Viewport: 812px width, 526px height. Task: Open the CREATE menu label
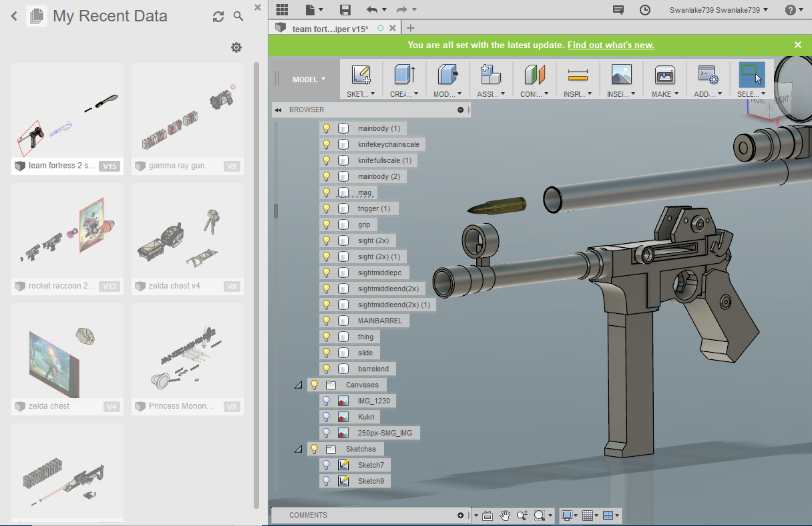tap(404, 94)
